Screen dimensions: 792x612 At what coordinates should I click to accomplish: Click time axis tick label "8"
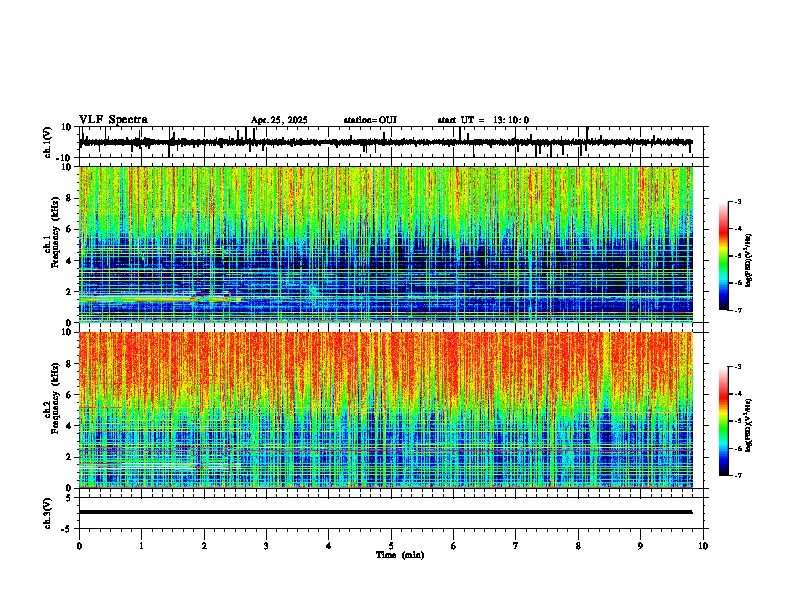pyautogui.click(x=578, y=546)
